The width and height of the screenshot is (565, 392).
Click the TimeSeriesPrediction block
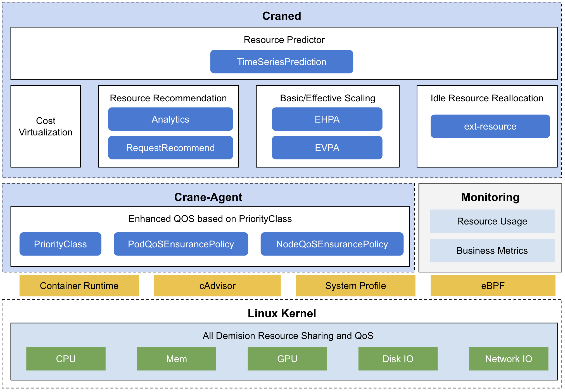pos(281,62)
